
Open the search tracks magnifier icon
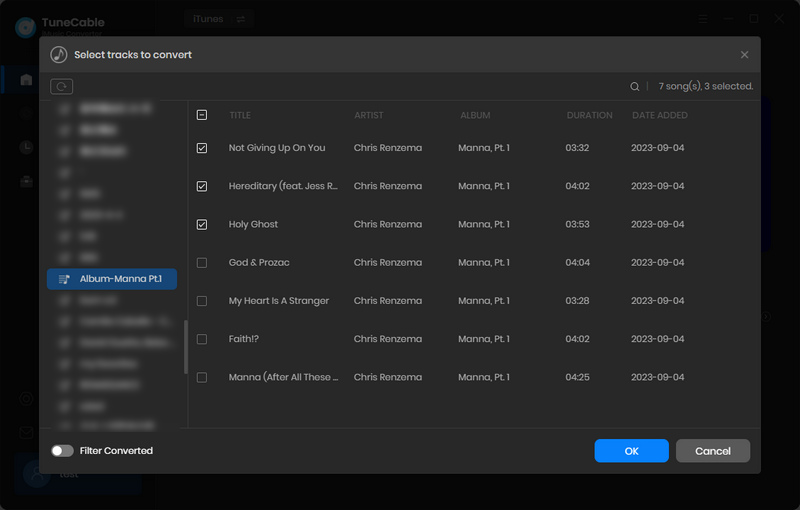pos(634,87)
